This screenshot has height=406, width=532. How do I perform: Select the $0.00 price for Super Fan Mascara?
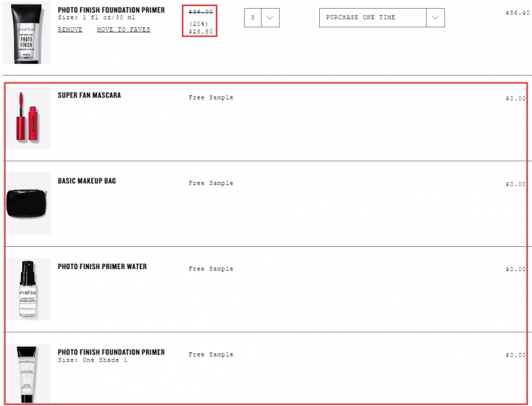click(x=516, y=98)
